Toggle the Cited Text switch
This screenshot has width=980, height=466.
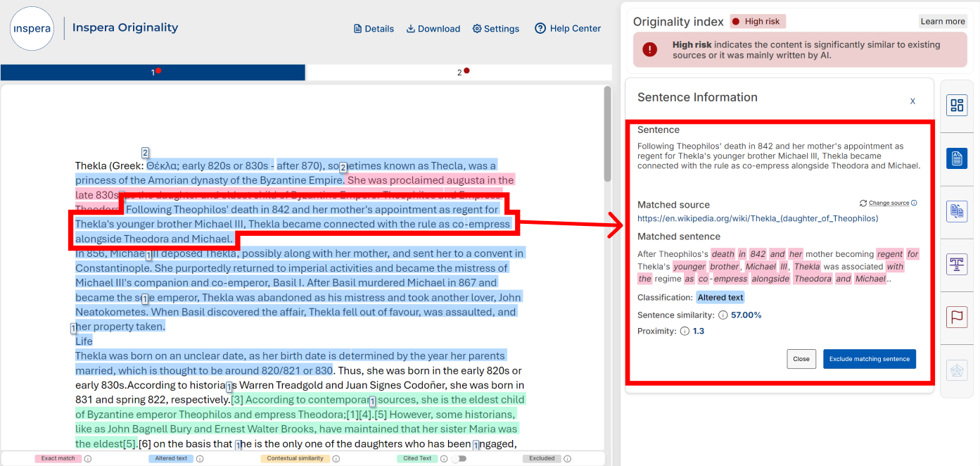tap(459, 458)
